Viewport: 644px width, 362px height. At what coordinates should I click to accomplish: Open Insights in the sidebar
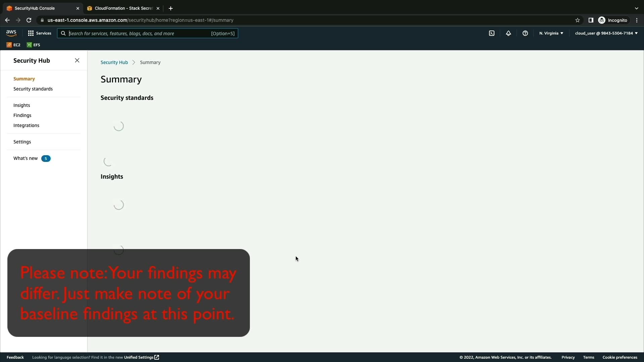21,105
